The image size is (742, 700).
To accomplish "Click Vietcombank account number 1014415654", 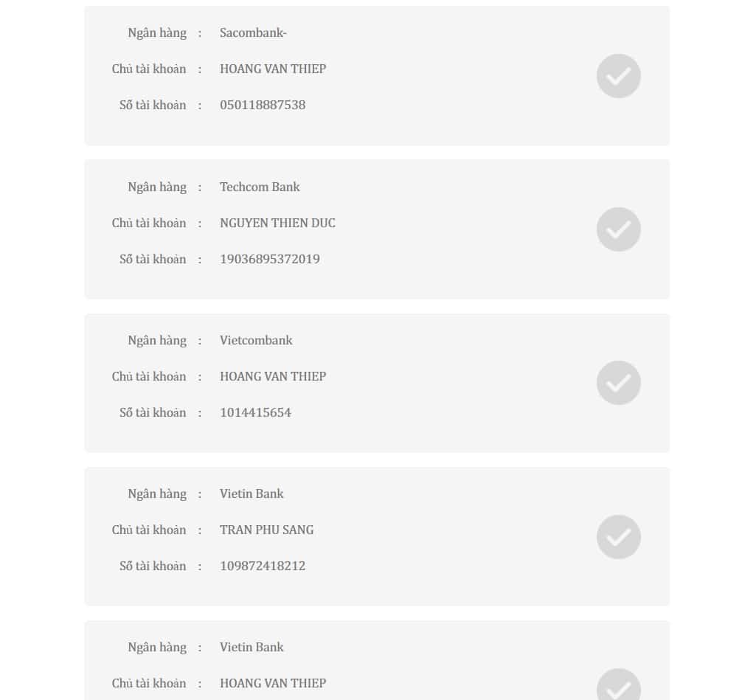I will (x=255, y=413).
